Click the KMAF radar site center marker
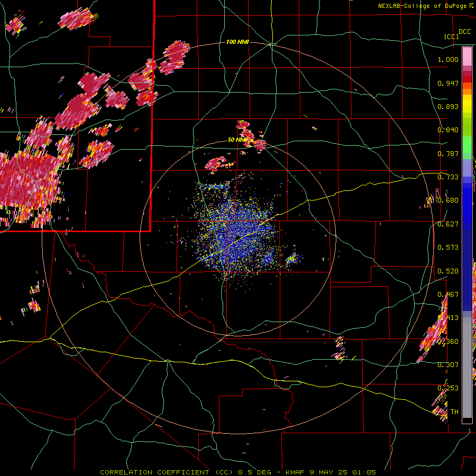Screen dimensions: 476x476 point(238,237)
